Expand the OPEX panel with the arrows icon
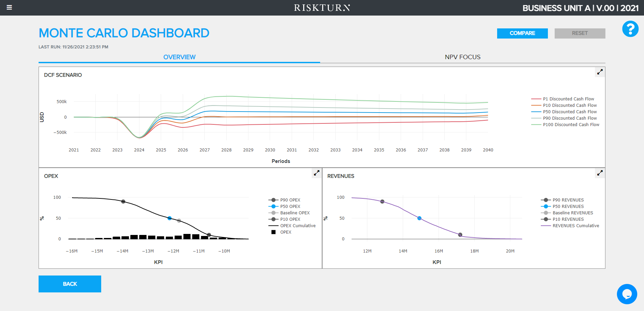The height and width of the screenshot is (311, 644). (x=316, y=173)
